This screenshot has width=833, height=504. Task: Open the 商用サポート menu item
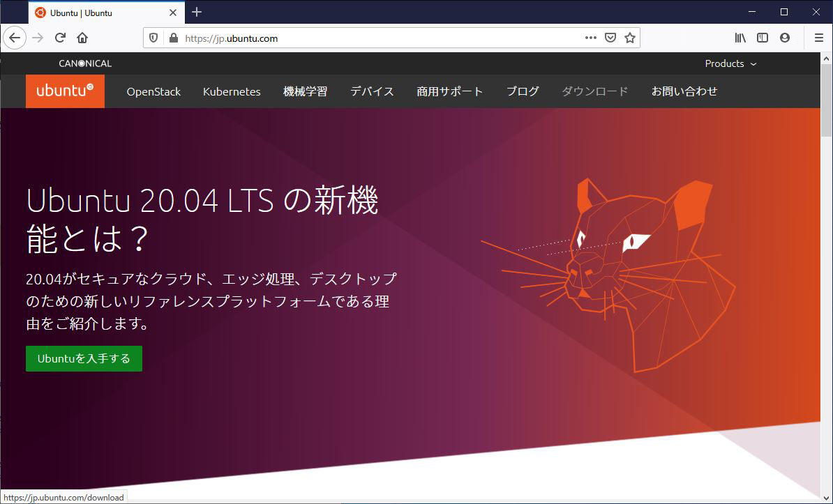450,91
